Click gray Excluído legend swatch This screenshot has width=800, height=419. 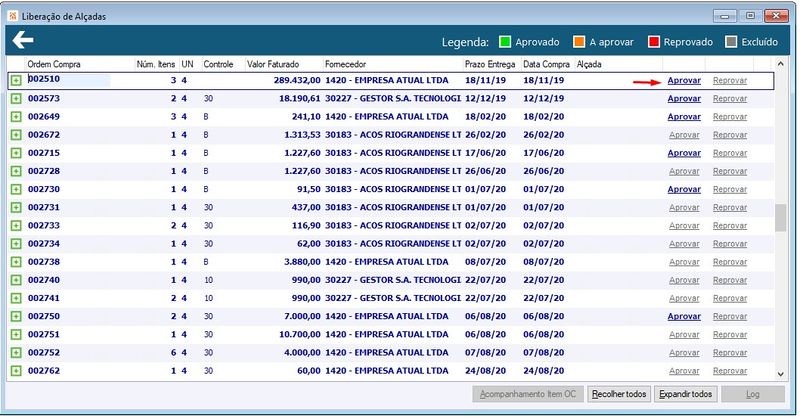click(731, 42)
